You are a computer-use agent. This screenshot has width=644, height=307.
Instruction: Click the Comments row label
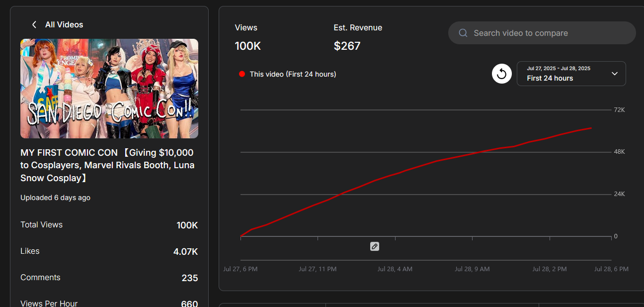point(40,277)
